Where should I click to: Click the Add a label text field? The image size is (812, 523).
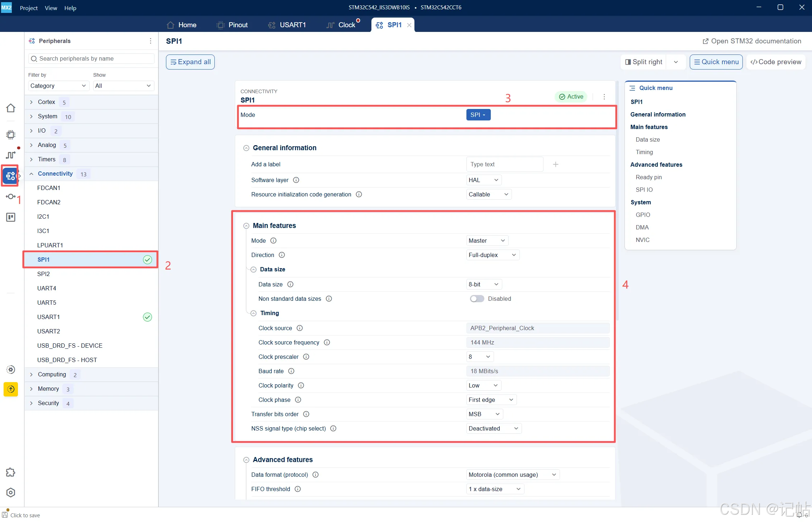[x=505, y=164]
